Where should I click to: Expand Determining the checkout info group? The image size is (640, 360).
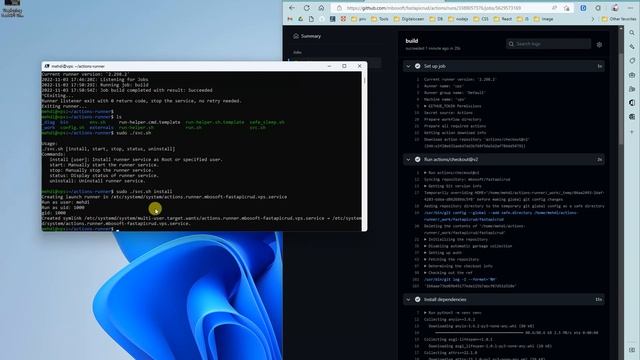pyautogui.click(x=458, y=266)
